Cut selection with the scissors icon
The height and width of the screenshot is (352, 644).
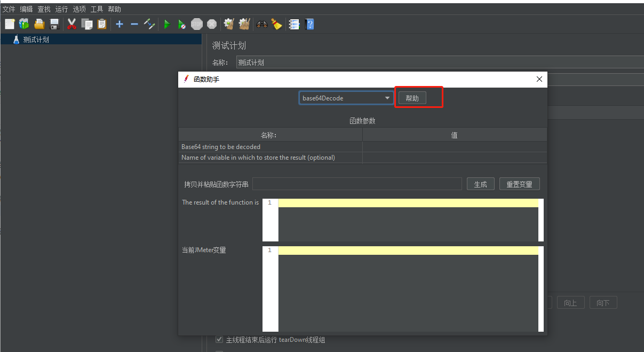click(71, 24)
